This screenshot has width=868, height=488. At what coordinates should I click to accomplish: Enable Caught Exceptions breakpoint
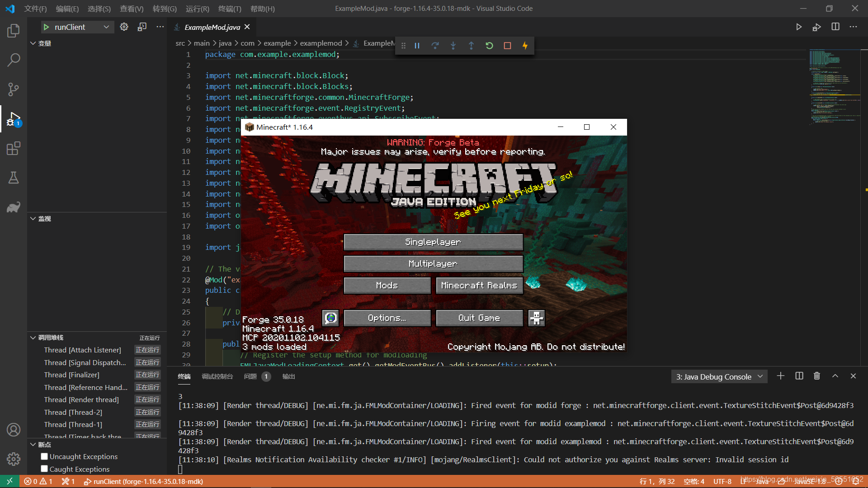(x=44, y=469)
